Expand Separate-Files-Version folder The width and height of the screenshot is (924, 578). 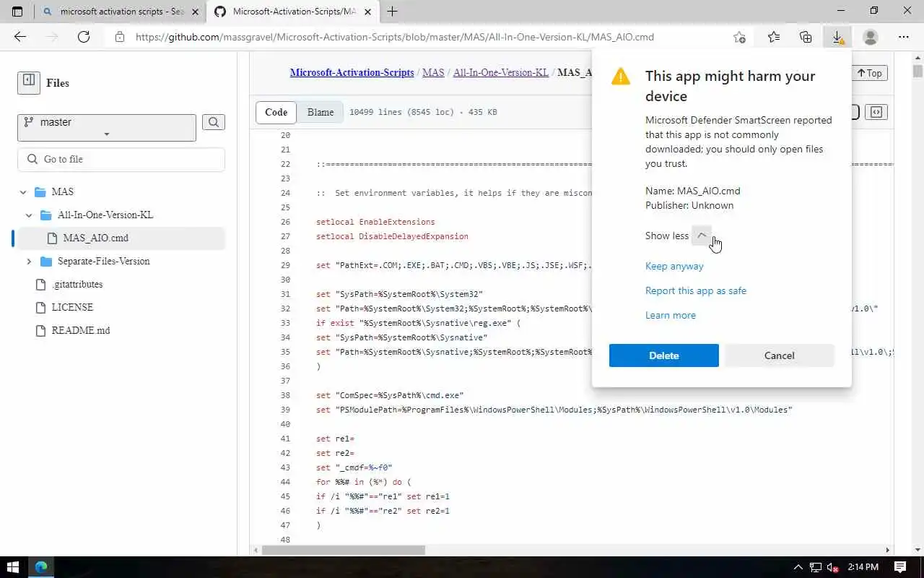coord(29,262)
